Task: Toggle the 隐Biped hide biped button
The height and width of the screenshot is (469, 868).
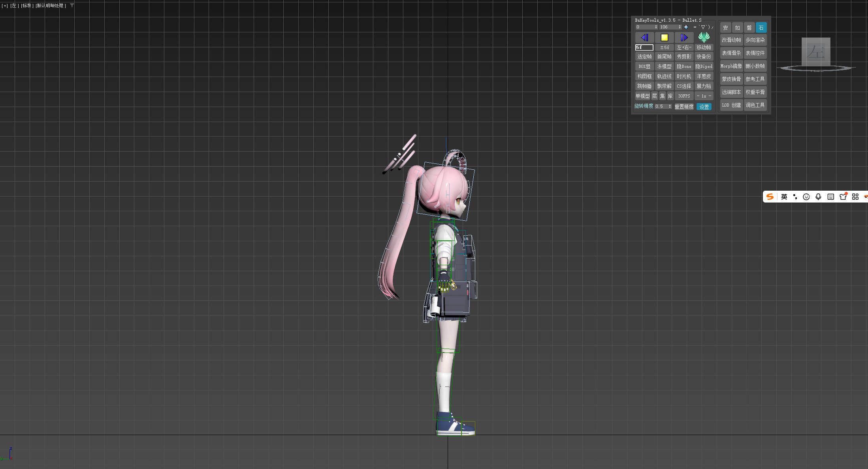Action: (704, 66)
